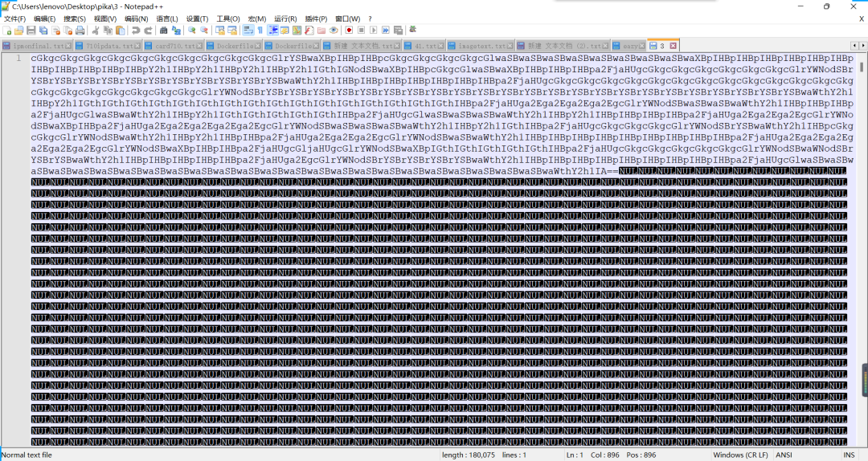Screen dimensions: 868x461
Task: Switch to the 710ipdata.txt tab
Action: pyautogui.click(x=108, y=46)
